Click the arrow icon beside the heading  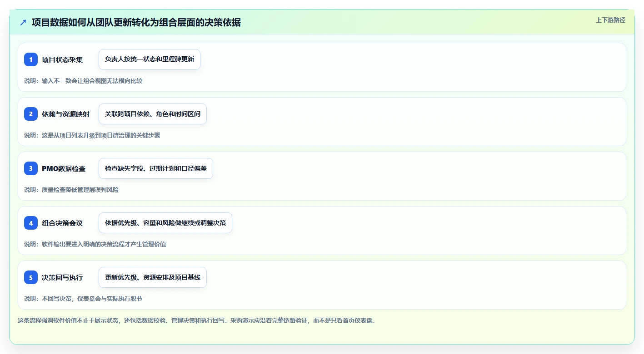click(23, 23)
